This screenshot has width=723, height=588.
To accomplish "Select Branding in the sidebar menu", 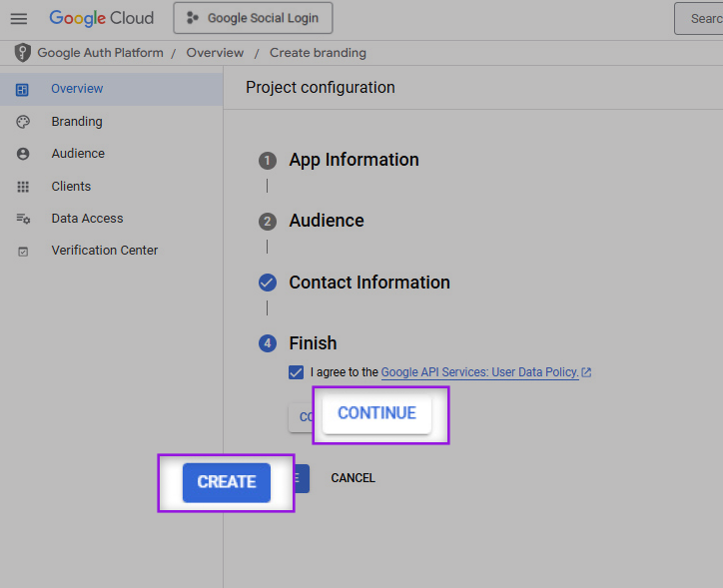I will click(x=77, y=122).
